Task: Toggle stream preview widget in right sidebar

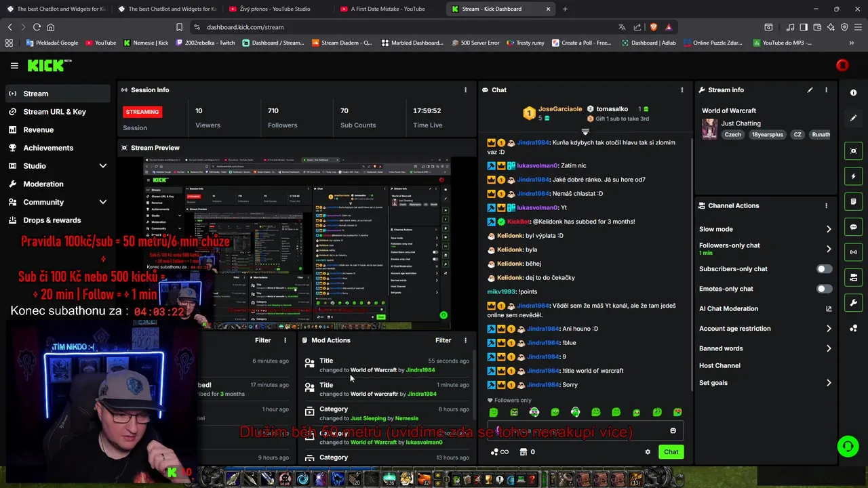Action: [853, 151]
